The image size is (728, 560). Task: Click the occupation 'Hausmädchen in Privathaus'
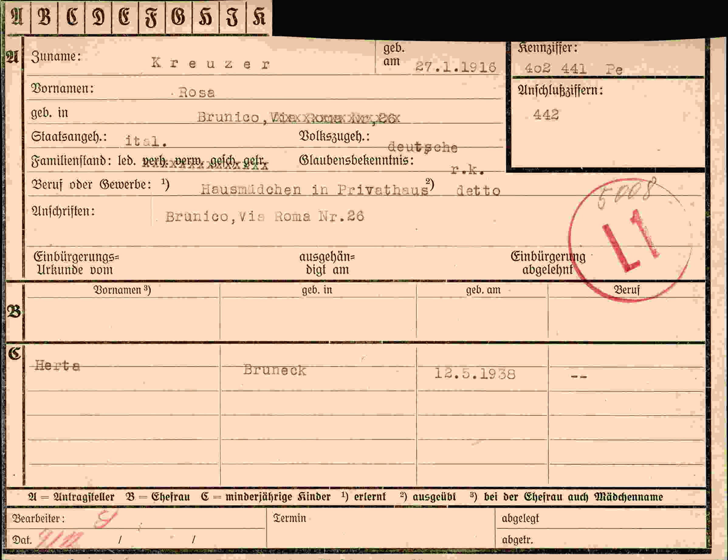[315, 189]
